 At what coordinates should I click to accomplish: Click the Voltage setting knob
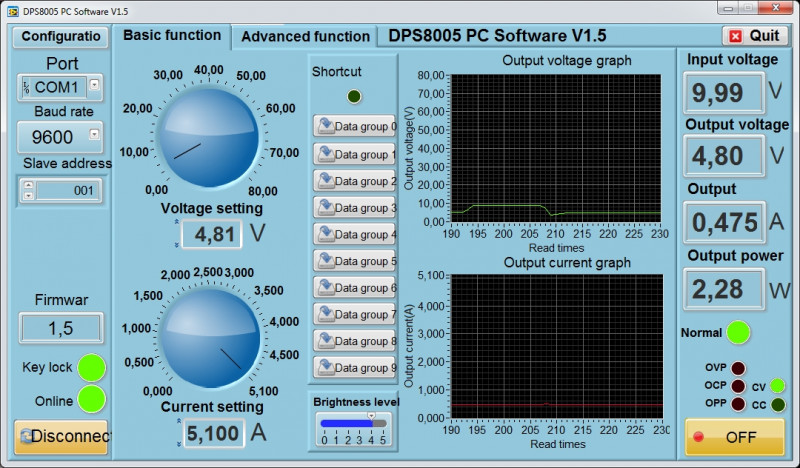209,137
